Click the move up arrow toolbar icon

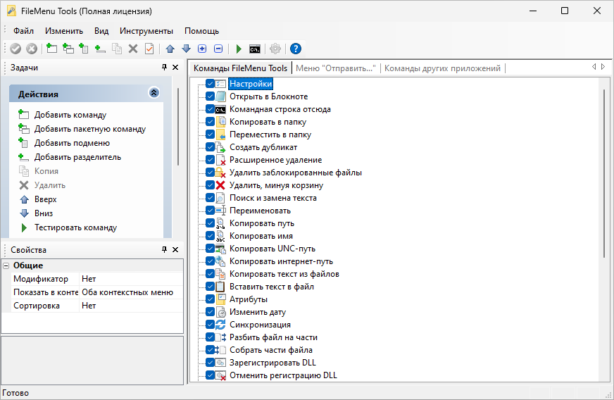(170, 49)
